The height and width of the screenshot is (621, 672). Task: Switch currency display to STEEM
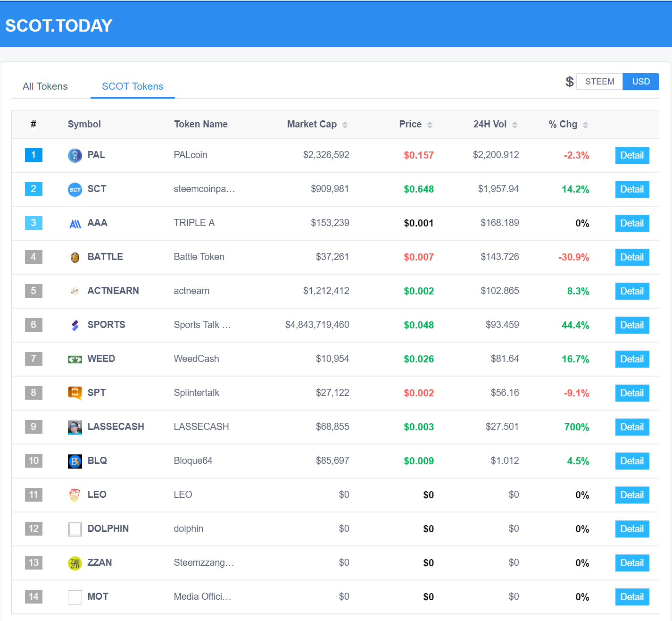tap(599, 82)
